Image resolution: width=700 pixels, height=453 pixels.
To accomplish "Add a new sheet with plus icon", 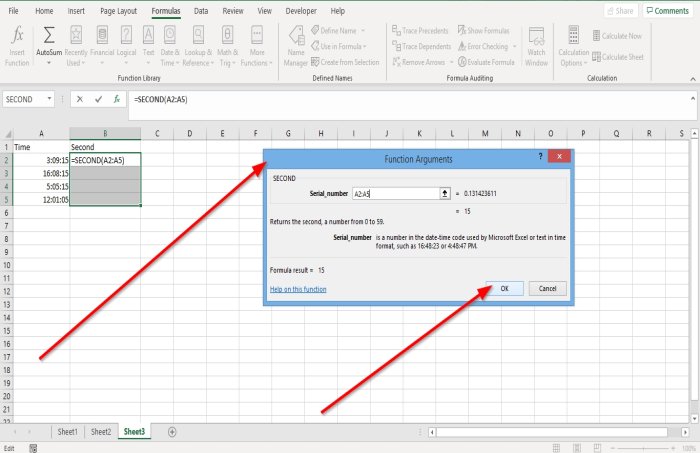I will 172,432.
